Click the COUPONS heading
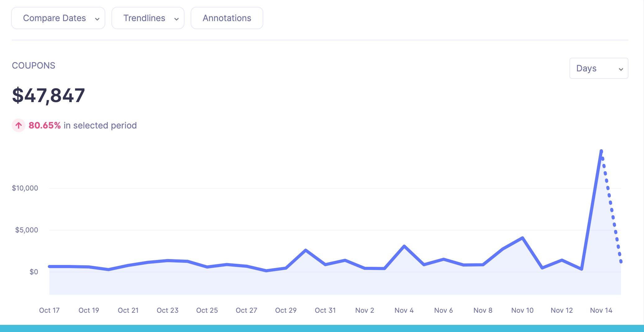Image resolution: width=644 pixels, height=332 pixels. [34, 65]
